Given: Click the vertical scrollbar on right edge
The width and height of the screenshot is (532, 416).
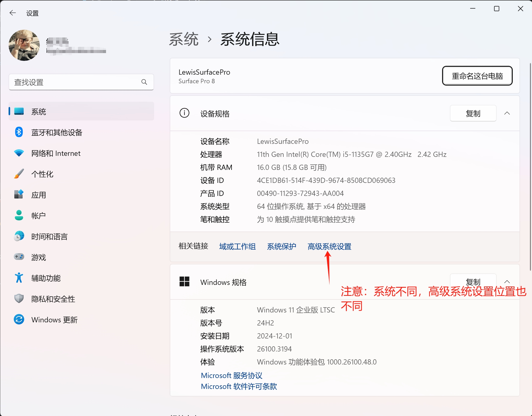Looking at the screenshot, I should click(530, 167).
